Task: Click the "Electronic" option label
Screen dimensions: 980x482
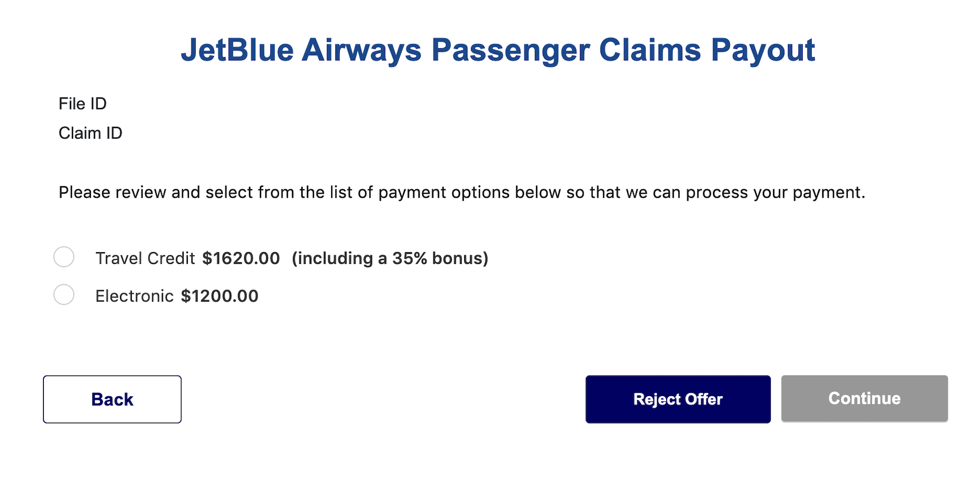Action: coord(134,296)
